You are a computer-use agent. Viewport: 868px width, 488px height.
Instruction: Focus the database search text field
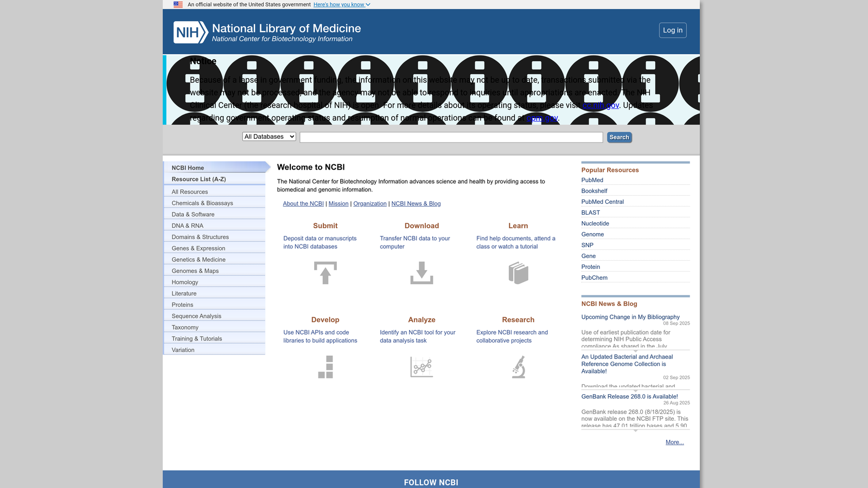[451, 137]
